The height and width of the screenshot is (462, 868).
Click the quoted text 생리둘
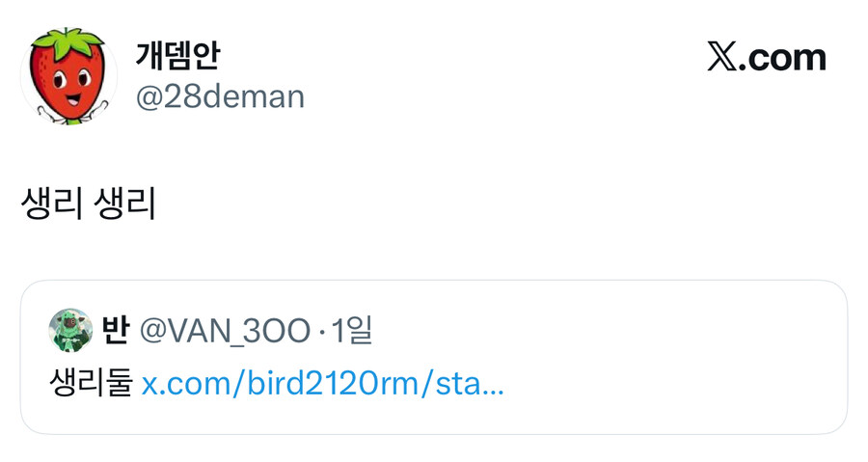[x=90, y=384]
